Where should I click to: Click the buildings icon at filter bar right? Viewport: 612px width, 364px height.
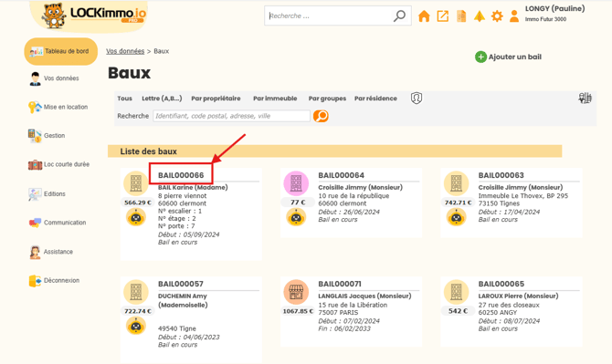click(586, 99)
